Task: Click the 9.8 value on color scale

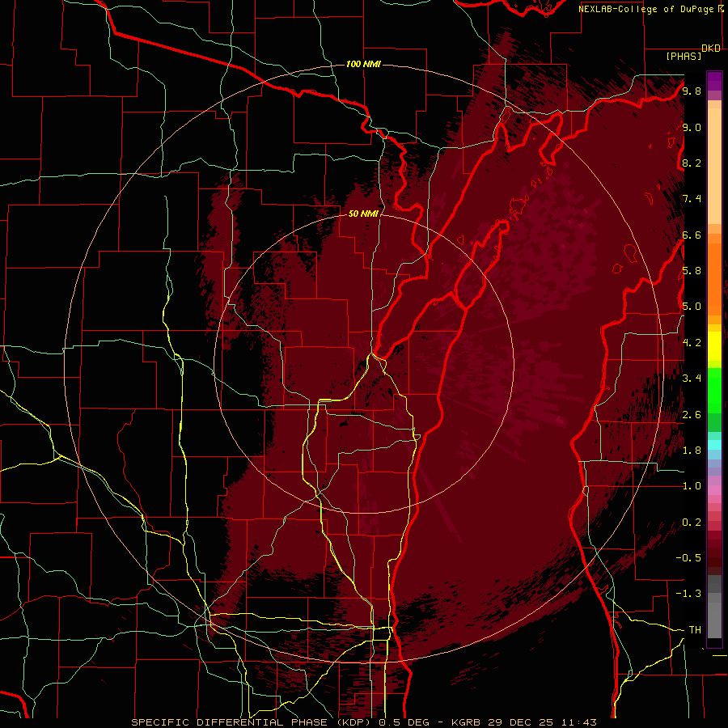Action: coord(692,91)
